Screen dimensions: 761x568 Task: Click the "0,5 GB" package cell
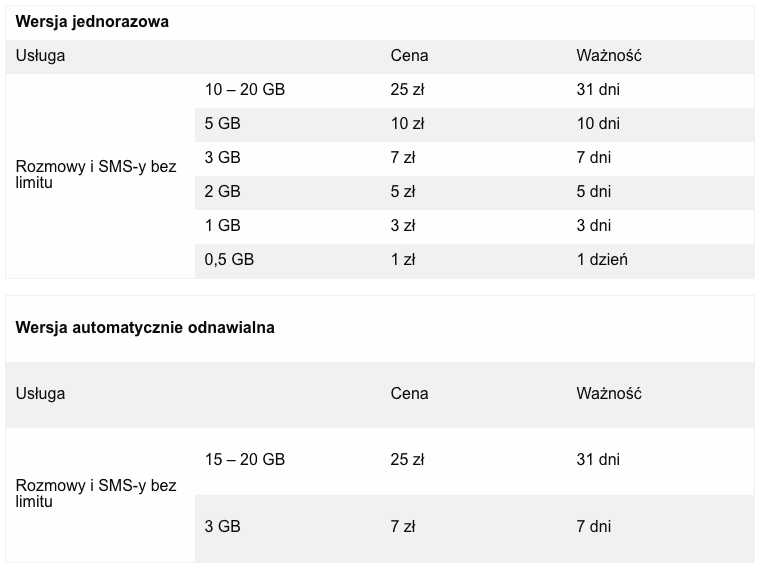click(229, 260)
